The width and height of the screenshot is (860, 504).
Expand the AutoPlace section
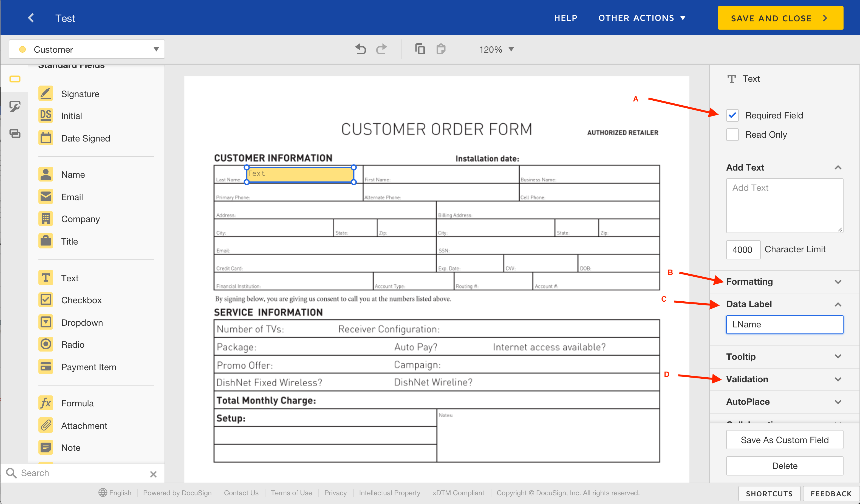coord(838,402)
